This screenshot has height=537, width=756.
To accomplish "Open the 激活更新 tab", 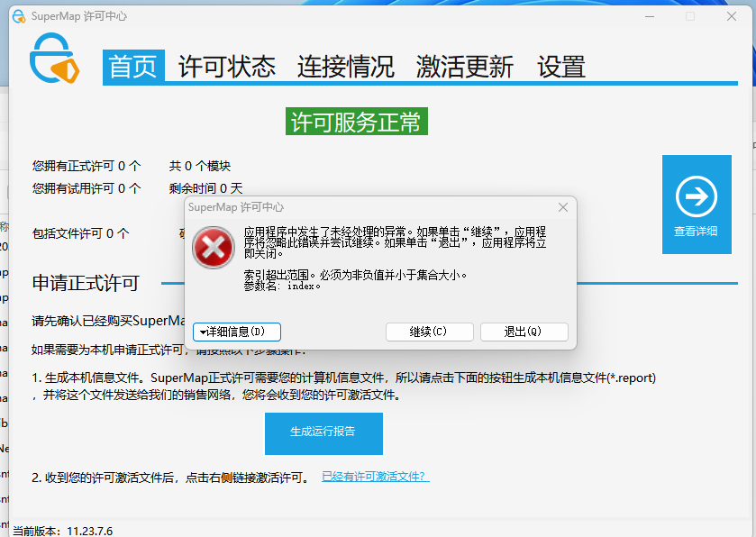I will click(464, 67).
